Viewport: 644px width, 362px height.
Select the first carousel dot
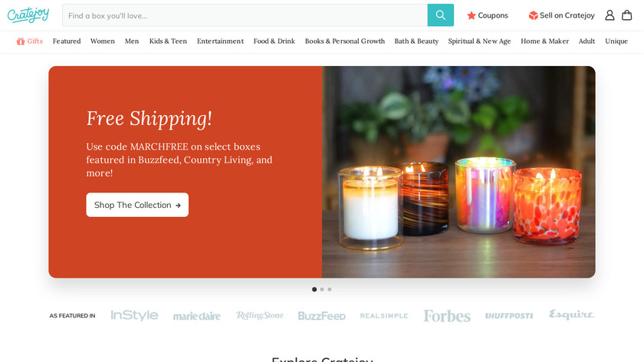coord(314,289)
